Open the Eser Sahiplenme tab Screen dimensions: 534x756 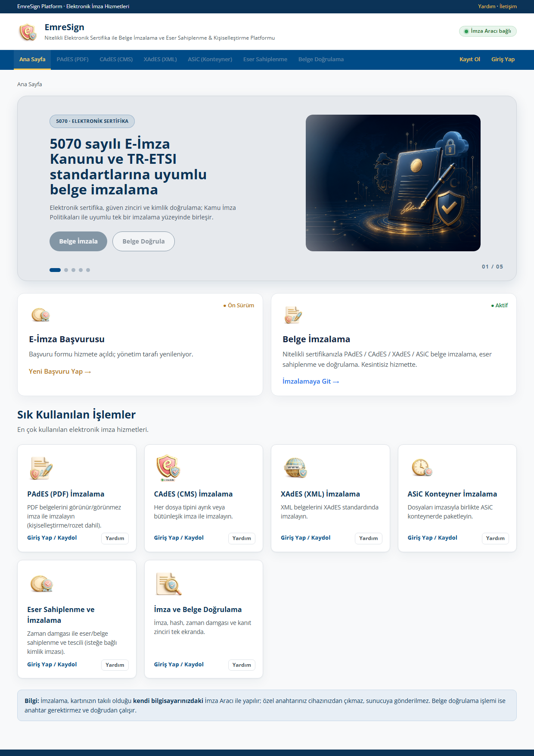[x=265, y=59]
